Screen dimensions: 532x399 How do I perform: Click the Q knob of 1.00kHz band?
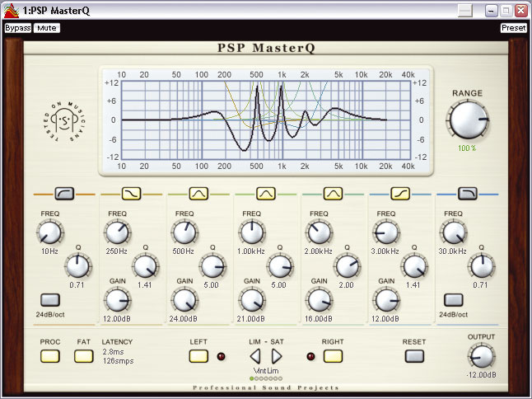[x=279, y=266]
